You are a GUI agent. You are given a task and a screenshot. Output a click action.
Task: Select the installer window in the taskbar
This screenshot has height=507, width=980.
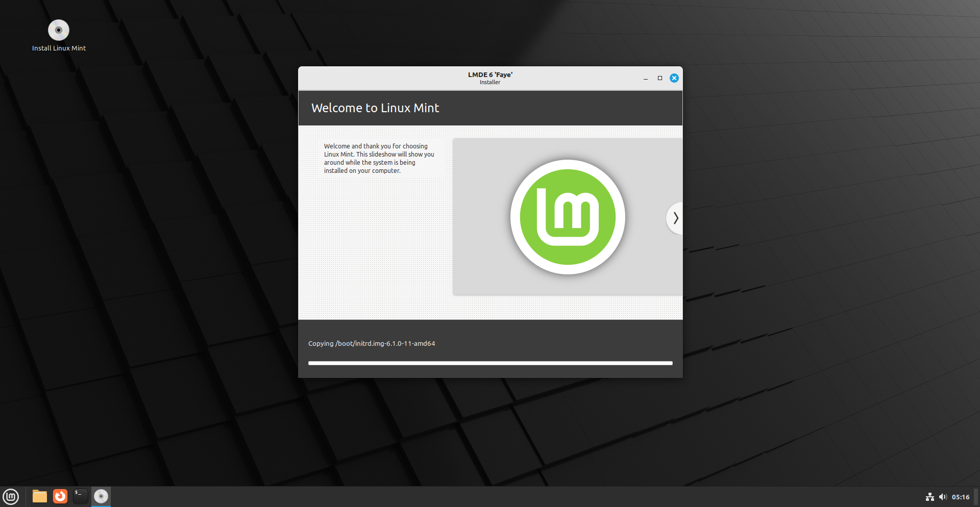tap(101, 496)
